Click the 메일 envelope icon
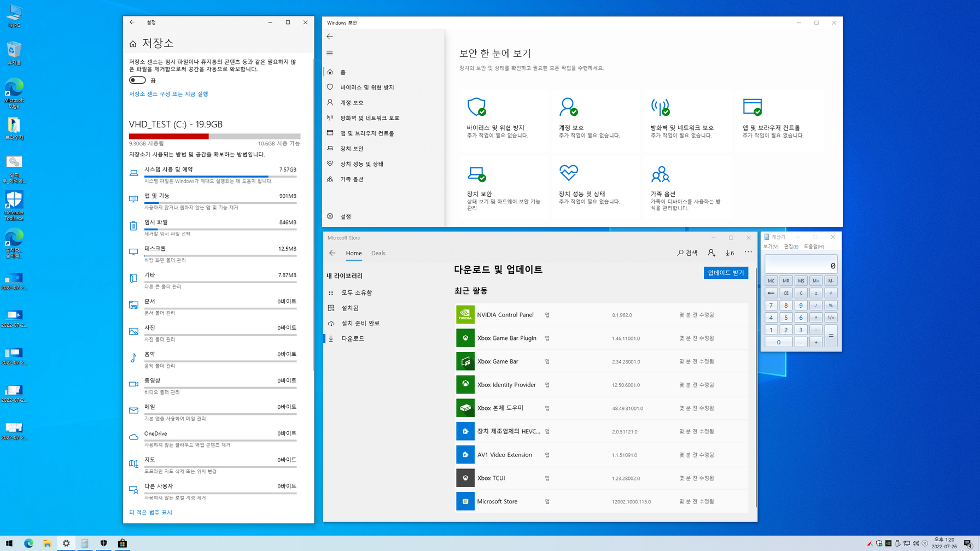 coord(133,411)
